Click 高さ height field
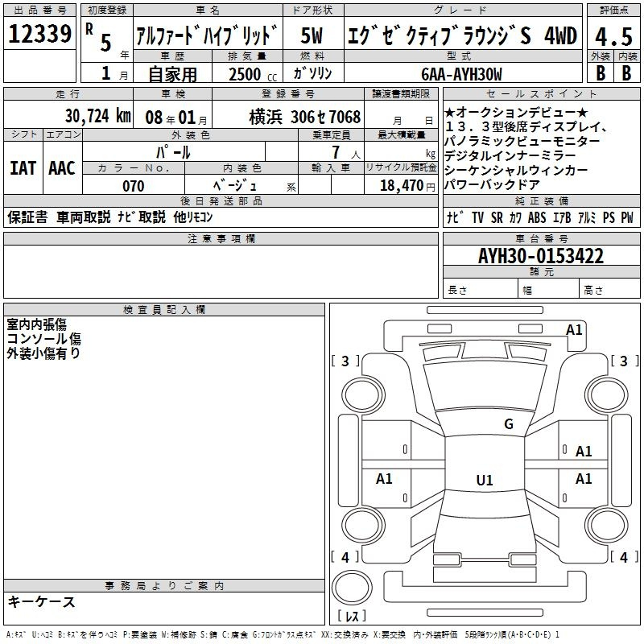The image size is (644, 644). point(609,290)
